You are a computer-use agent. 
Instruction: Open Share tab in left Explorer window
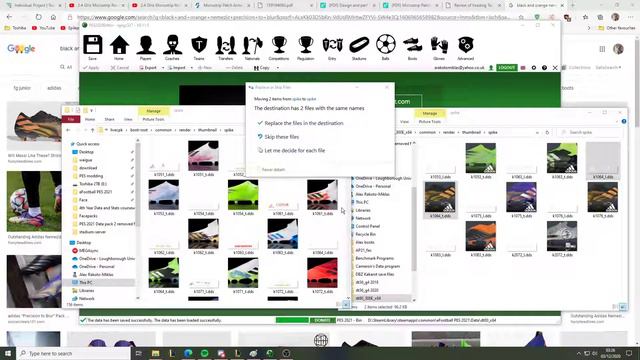(x=109, y=119)
